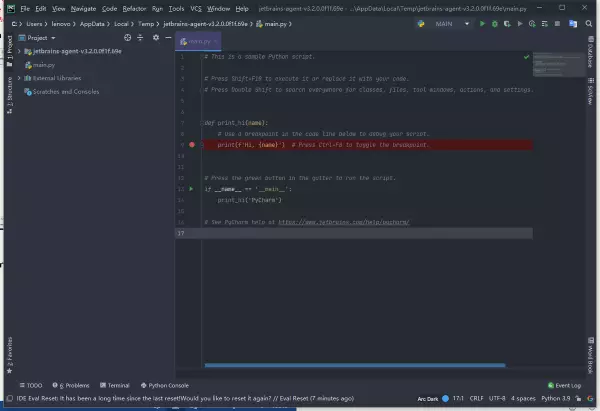Click the grey Stop square icon
Image resolution: width=600 pixels, height=411 pixels.
point(557,24)
